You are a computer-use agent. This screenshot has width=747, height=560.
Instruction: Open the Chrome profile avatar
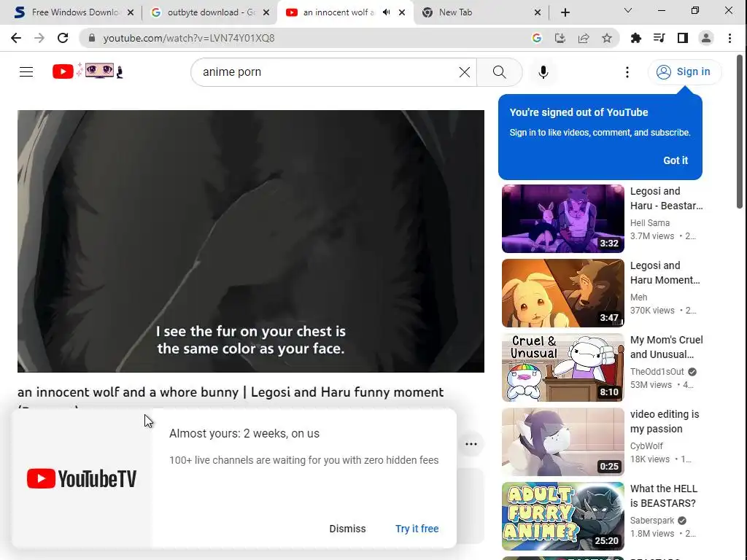click(x=706, y=38)
